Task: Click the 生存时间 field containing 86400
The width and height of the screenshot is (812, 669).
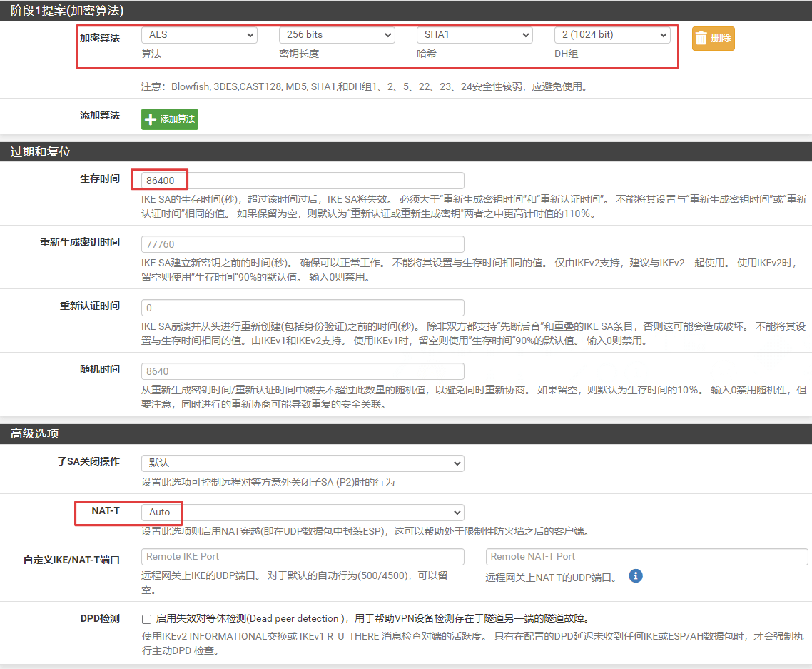Action: (303, 181)
